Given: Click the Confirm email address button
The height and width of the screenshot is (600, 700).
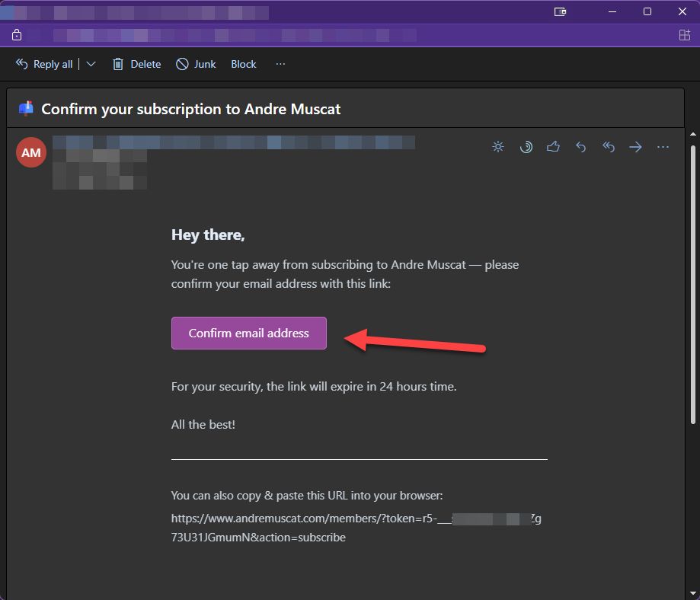Looking at the screenshot, I should (x=248, y=333).
